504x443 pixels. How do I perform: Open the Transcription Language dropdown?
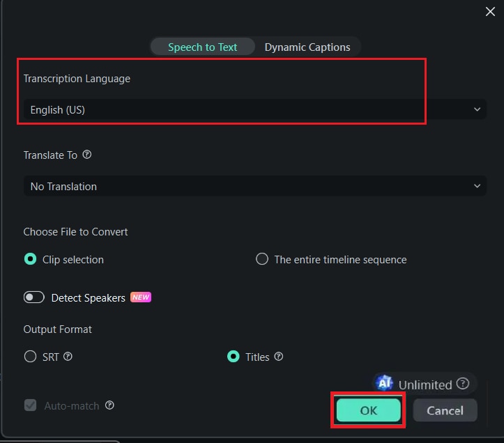(254, 109)
